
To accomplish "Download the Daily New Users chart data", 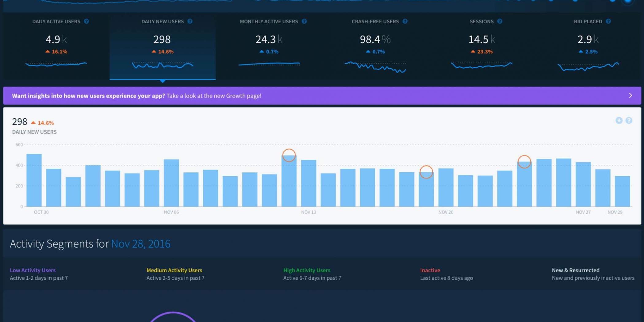I will click(x=619, y=121).
